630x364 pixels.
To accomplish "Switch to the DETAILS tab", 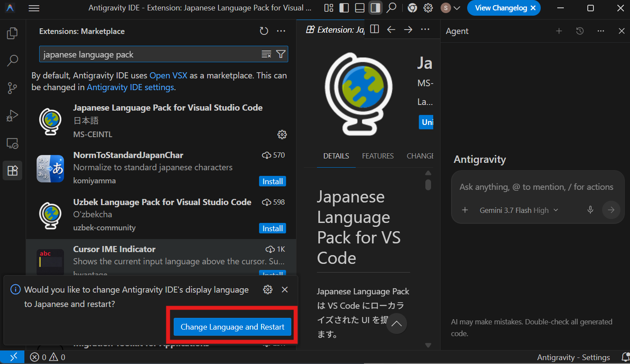I will pyautogui.click(x=336, y=156).
